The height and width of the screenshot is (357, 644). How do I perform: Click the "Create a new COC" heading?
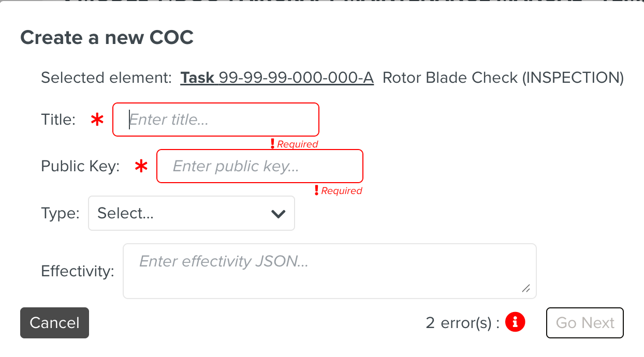[x=107, y=37]
